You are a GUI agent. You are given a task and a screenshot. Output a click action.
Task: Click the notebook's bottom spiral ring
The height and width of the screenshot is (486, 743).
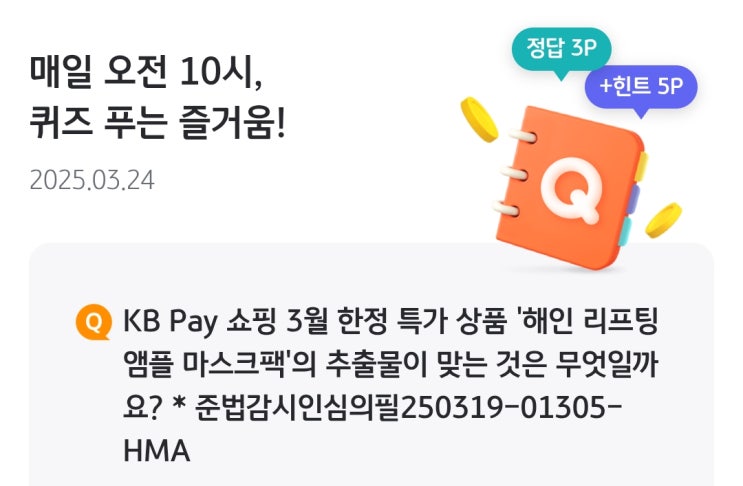pos(506,209)
